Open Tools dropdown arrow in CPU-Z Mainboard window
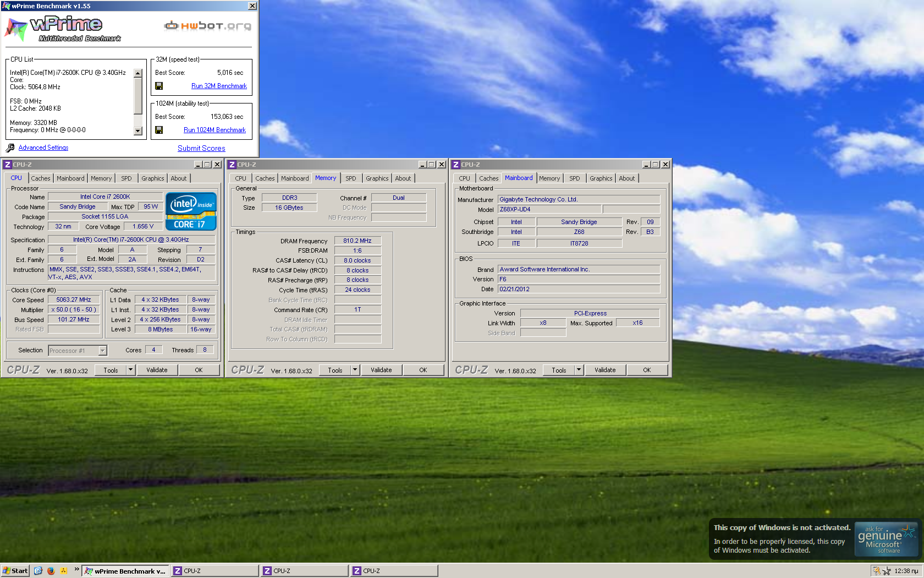This screenshot has width=924, height=578. pos(579,370)
